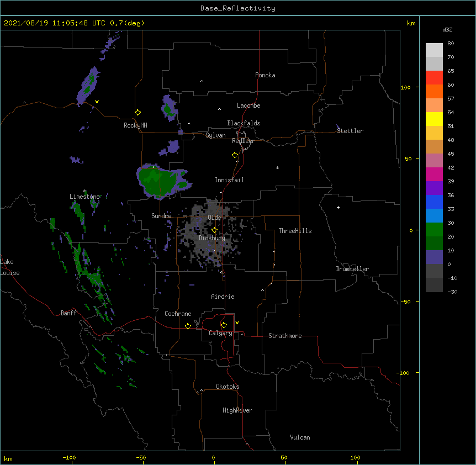476x465 pixels.
Task: Click the white asterisk east of Innisfail
Action: [x=277, y=167]
